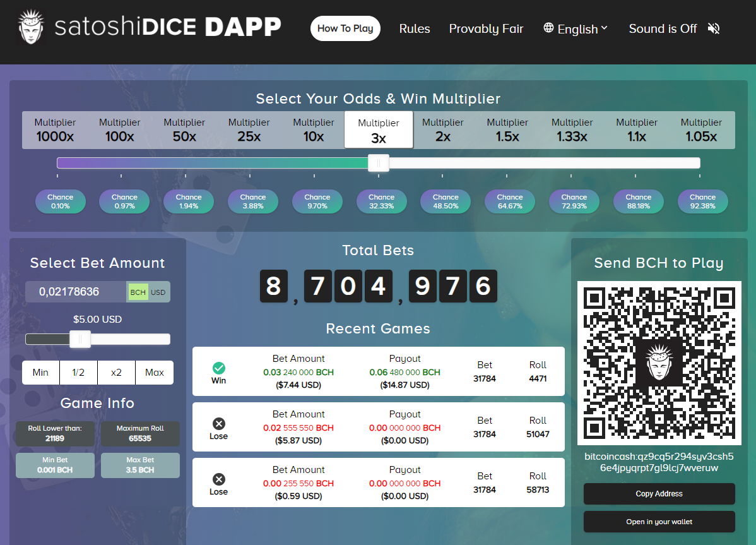
Task: Click the muted speaker icon
Action: [714, 29]
